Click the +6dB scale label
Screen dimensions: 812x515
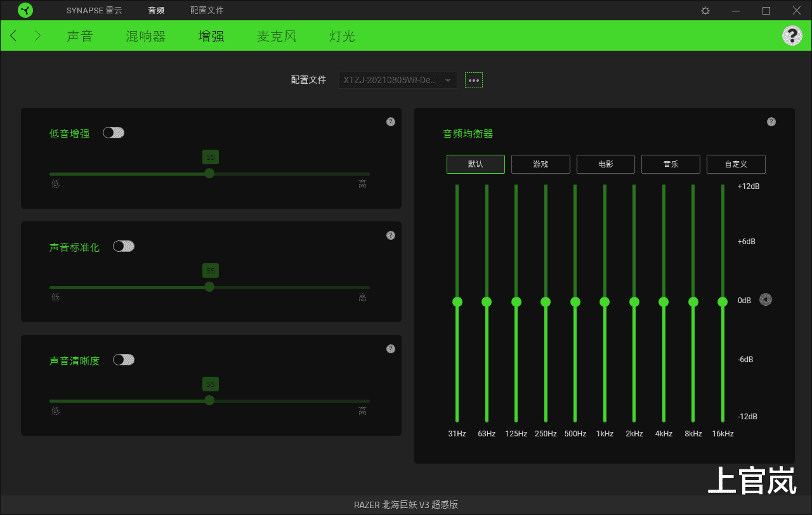tap(747, 242)
